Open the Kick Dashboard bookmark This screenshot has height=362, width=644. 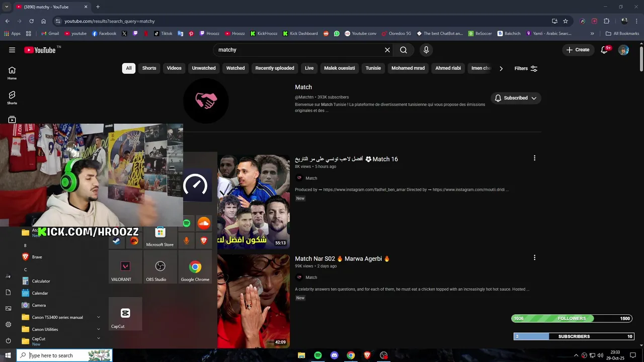(x=300, y=33)
